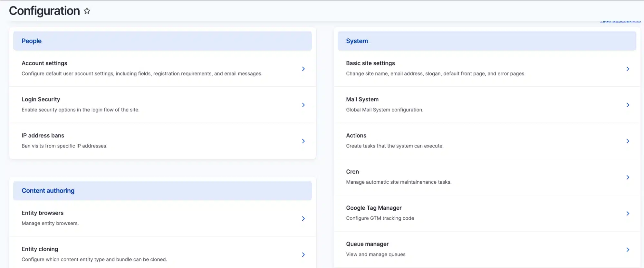Open IP address bans page
Image resolution: width=644 pixels, height=268 pixels.
point(43,135)
